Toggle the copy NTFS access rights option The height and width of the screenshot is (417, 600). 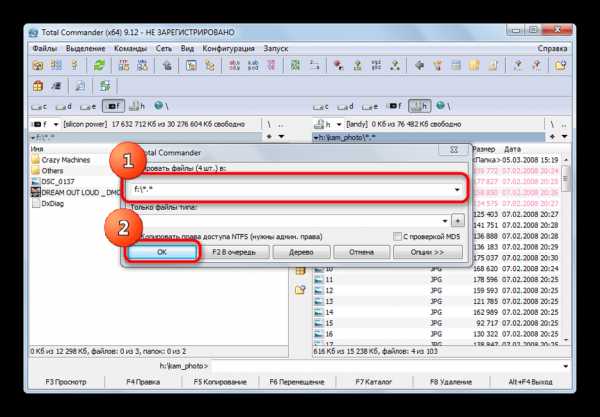coord(231,236)
